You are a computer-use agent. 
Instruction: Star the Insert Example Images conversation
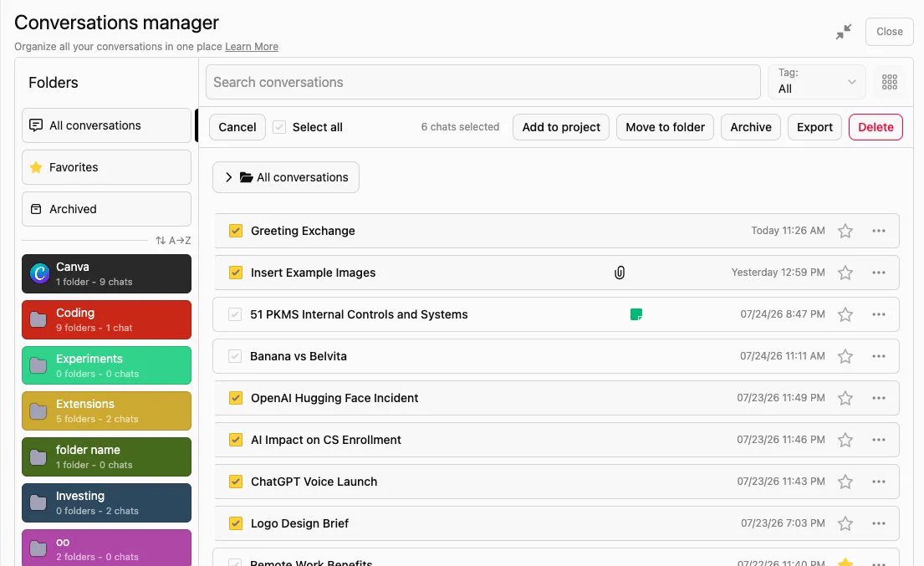(845, 273)
